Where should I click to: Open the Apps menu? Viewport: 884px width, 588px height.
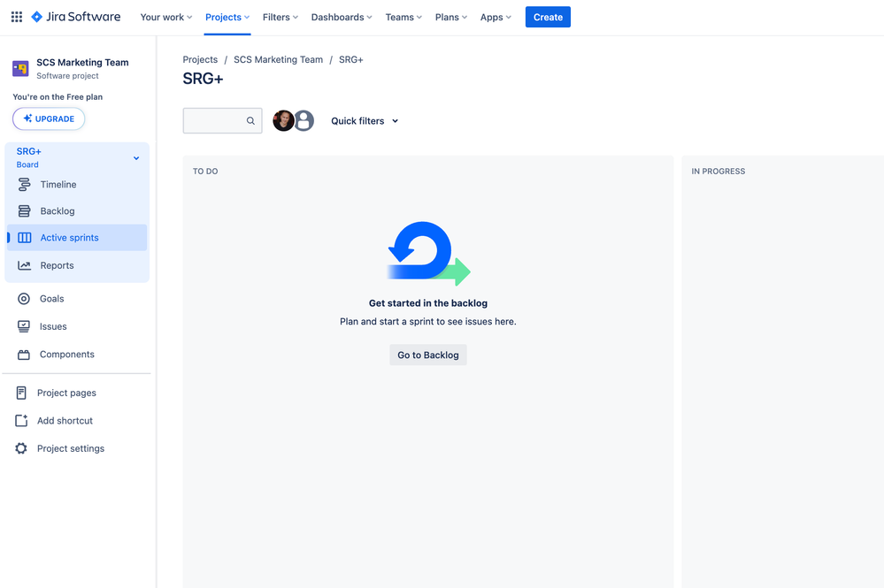pyautogui.click(x=496, y=17)
